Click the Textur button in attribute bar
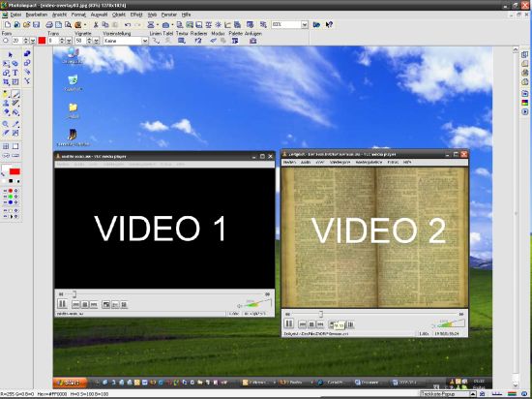 (182, 41)
